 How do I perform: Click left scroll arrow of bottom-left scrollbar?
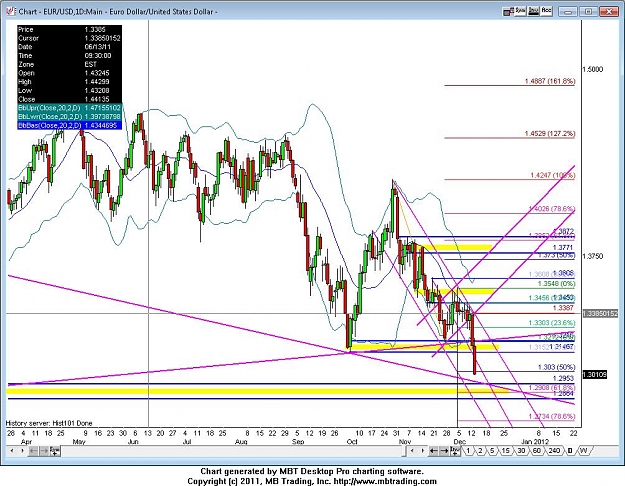coord(12,451)
